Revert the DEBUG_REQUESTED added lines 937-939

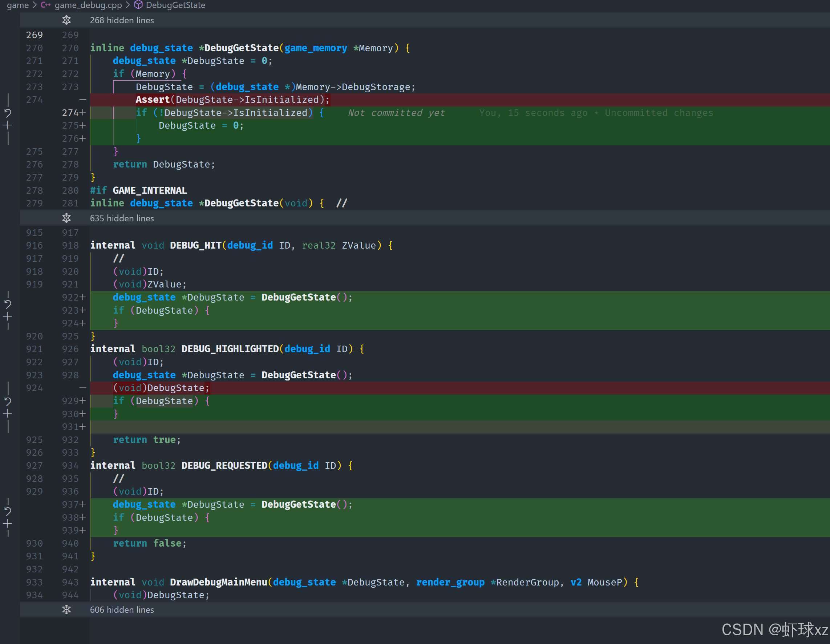[x=8, y=511]
